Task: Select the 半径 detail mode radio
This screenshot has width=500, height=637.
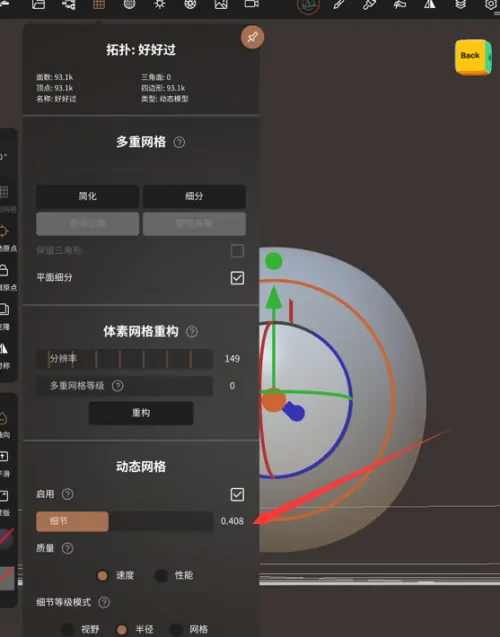Action: point(122,630)
